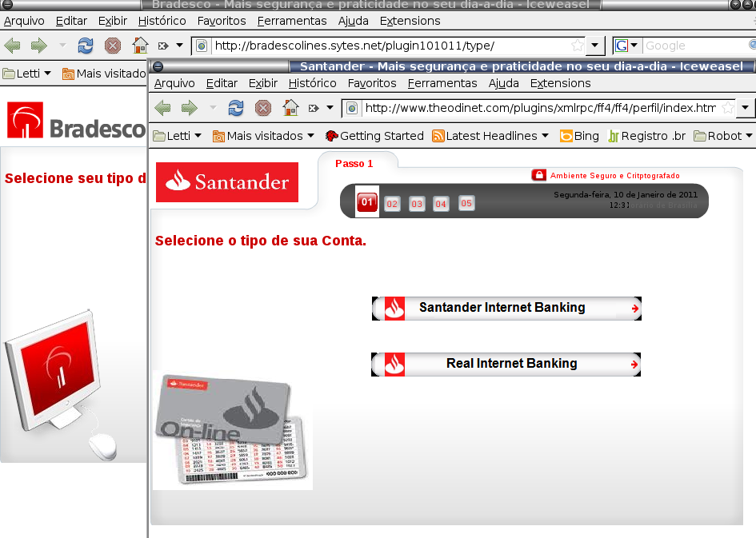Open Ajuda menu in Bradesco window
This screenshot has width=756, height=538.
click(353, 22)
